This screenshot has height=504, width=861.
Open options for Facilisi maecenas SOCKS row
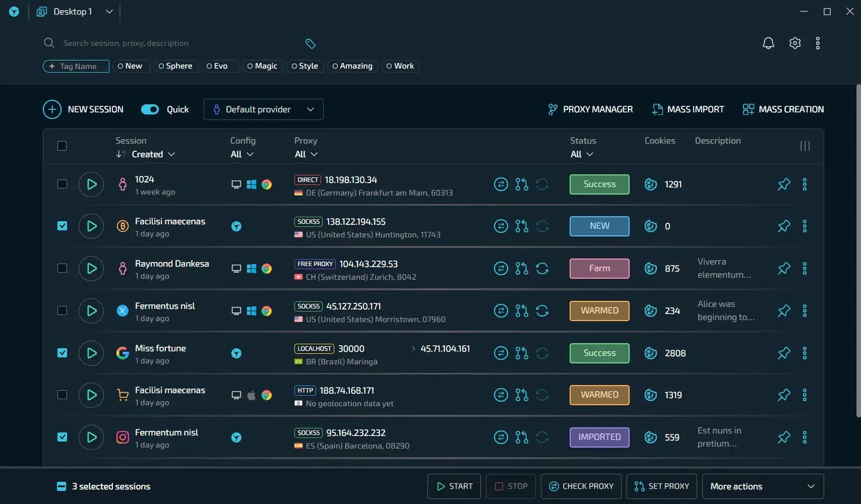coord(805,226)
